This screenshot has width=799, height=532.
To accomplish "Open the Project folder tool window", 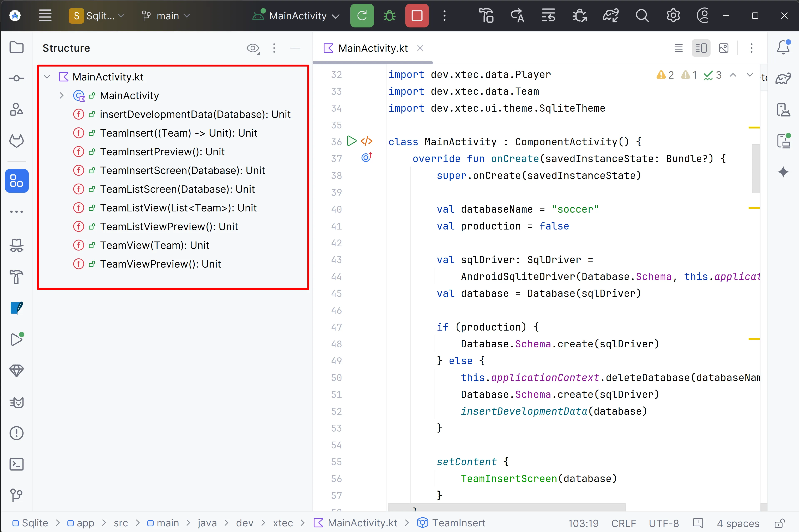I will tap(16, 47).
